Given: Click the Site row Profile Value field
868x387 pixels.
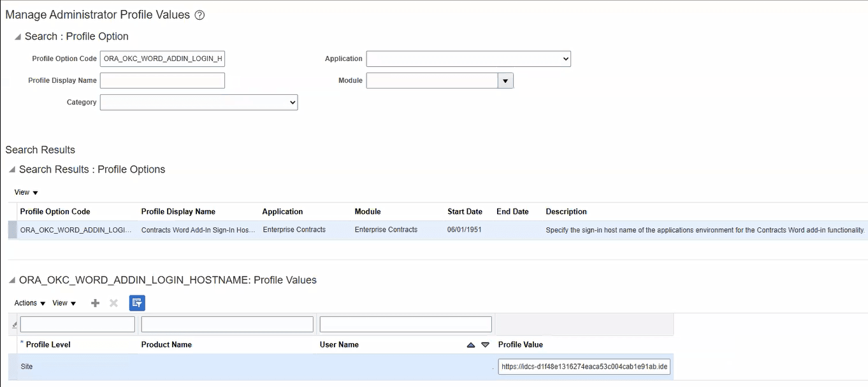Looking at the screenshot, I should (583, 366).
